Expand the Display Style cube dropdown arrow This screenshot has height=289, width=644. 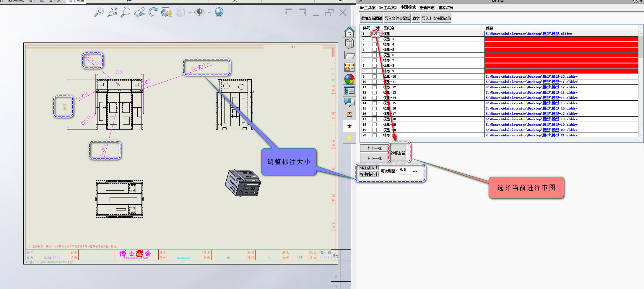[x=190, y=12]
